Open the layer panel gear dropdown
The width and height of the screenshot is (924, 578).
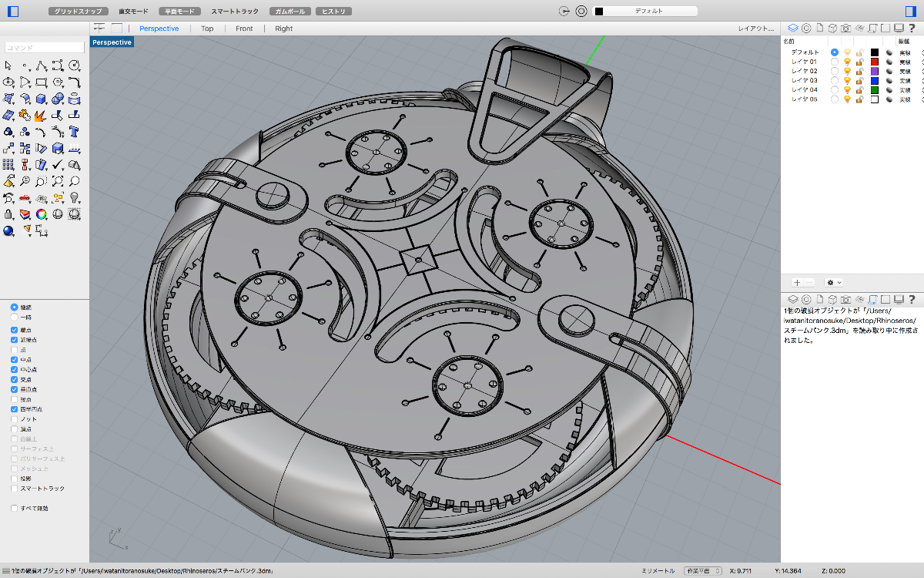[833, 283]
